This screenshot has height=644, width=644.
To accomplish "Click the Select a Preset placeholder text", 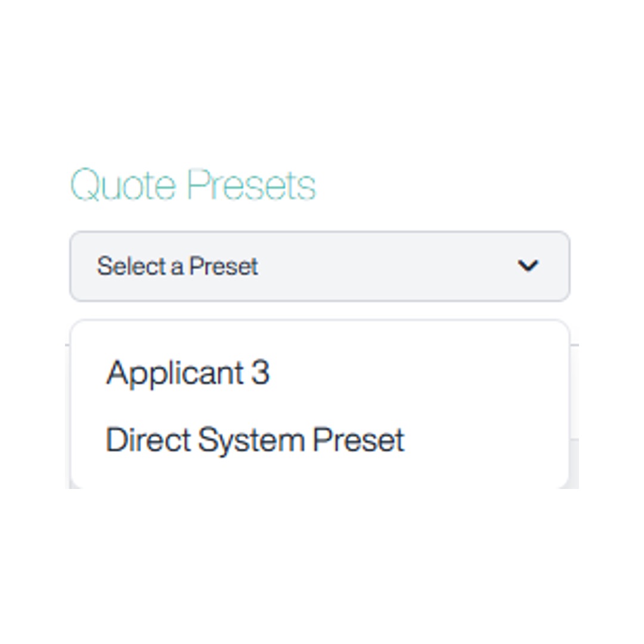I will (178, 266).
